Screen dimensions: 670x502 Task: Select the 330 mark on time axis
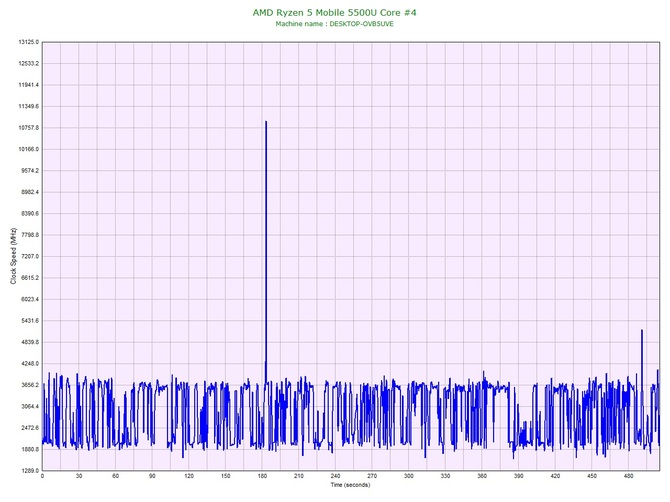click(445, 476)
